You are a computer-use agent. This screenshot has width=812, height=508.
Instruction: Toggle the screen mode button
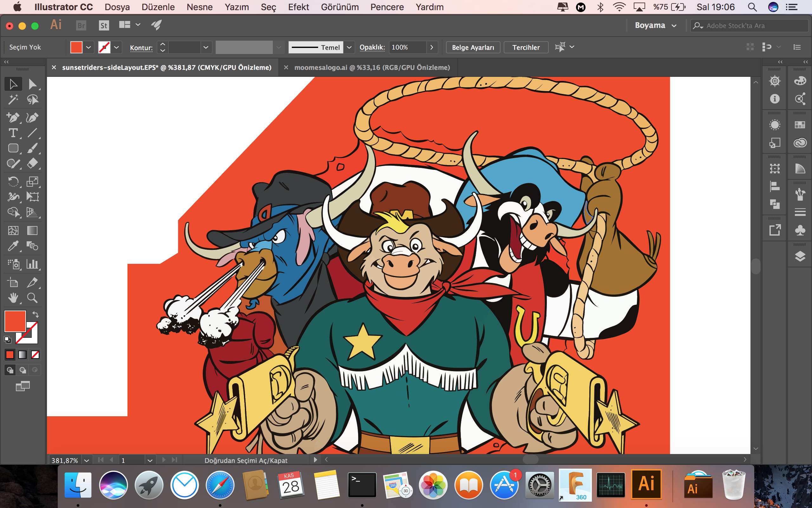(x=23, y=386)
